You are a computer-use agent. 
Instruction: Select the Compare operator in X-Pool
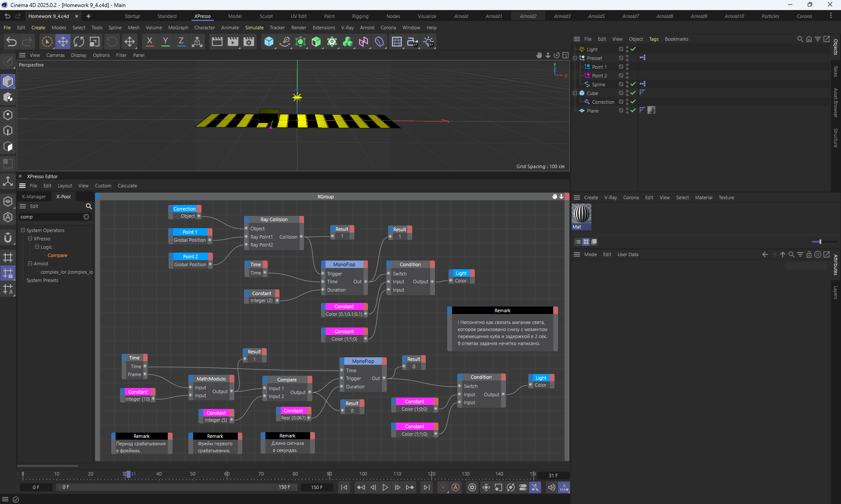(x=57, y=255)
